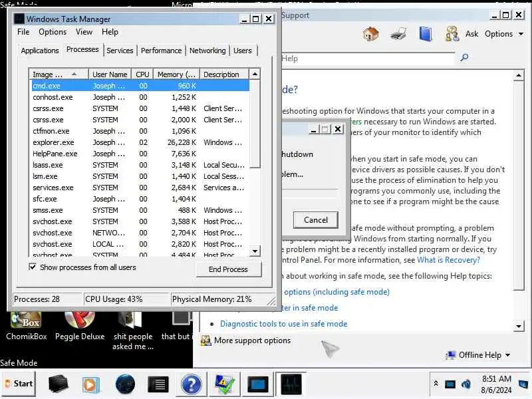The width and height of the screenshot is (532, 399).
Task: Click the Help home icon in Help and Support
Action: [x=370, y=34]
